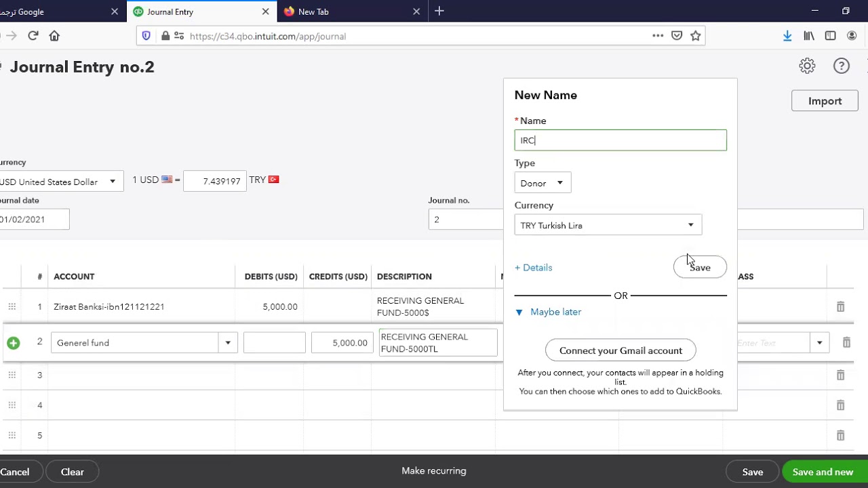This screenshot has width=868, height=488.
Task: Toggle the Firefox sidebar icon
Action: pos(830,36)
